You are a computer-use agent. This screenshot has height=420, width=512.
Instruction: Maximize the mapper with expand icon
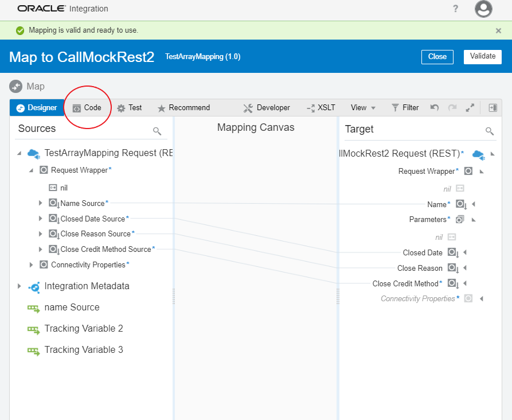pyautogui.click(x=470, y=108)
